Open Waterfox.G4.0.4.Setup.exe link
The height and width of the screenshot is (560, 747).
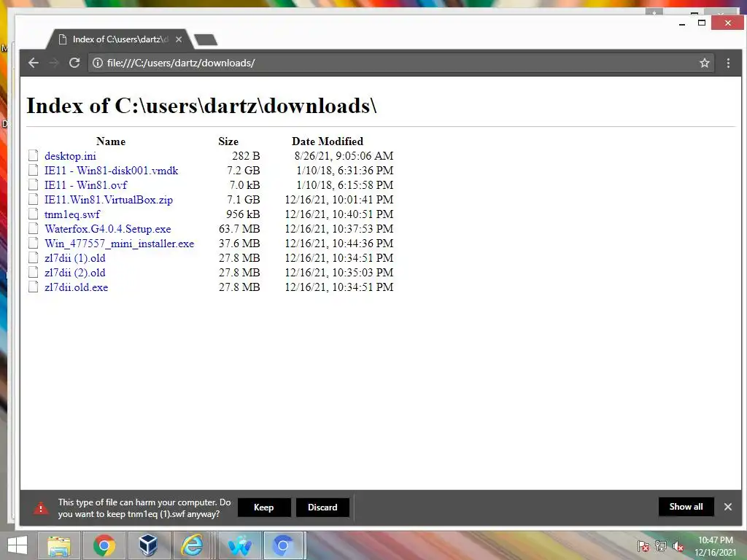pyautogui.click(x=108, y=229)
